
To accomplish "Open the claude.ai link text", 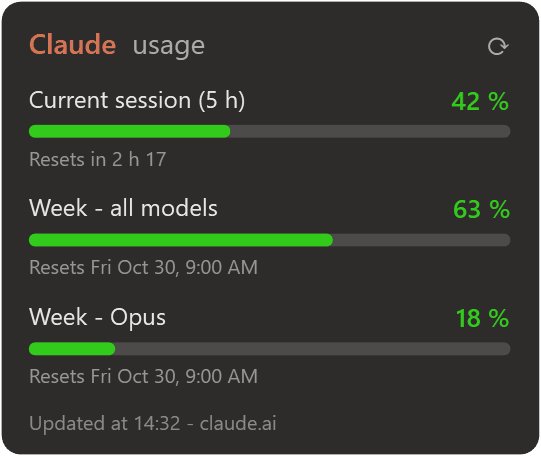I will [238, 423].
